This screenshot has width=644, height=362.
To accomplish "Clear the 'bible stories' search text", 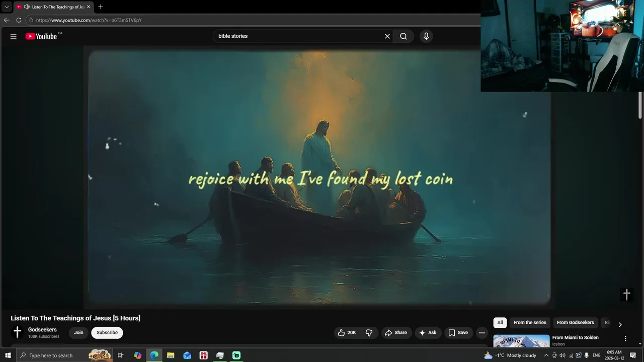I will (x=387, y=36).
